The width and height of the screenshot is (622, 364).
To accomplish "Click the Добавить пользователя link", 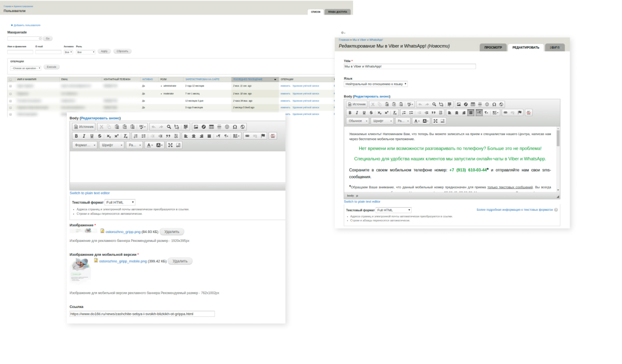I will tap(27, 25).
